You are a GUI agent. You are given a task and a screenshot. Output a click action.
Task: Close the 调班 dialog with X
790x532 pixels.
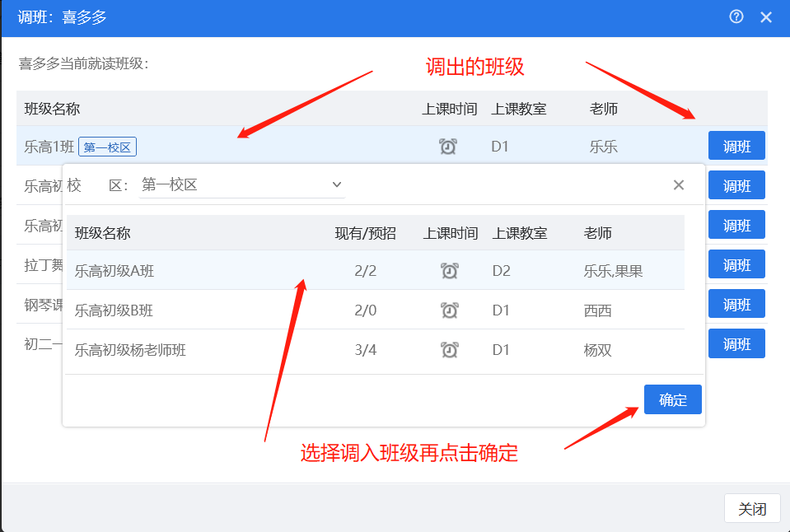766,17
